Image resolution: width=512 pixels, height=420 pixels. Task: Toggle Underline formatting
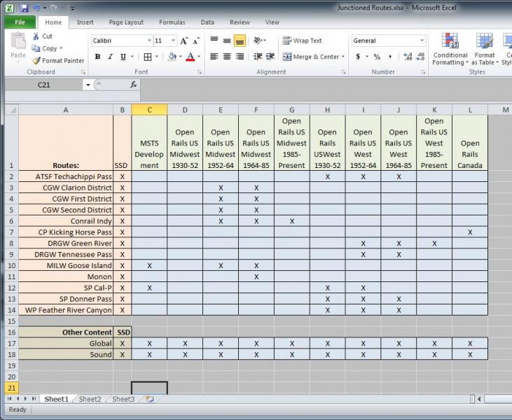123,57
